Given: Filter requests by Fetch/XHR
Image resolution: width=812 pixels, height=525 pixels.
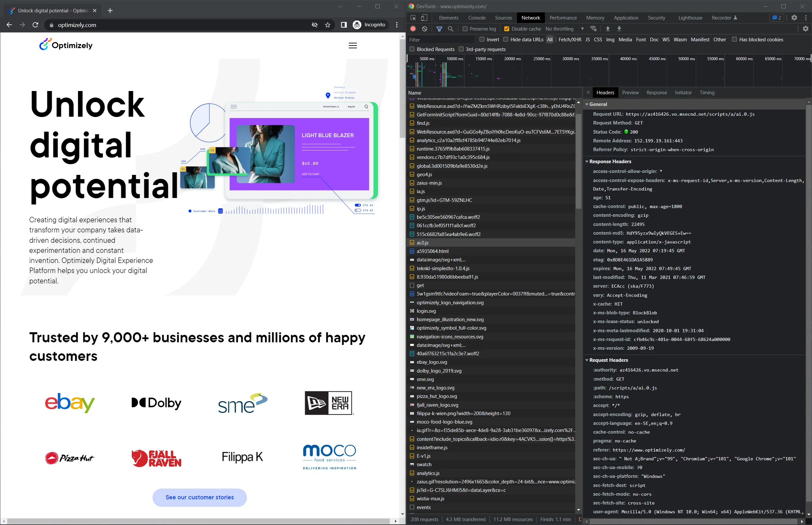Looking at the screenshot, I should click(570, 40).
